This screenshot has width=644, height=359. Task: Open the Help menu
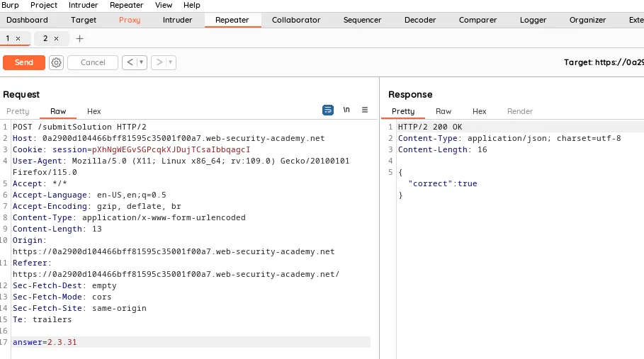pos(191,6)
